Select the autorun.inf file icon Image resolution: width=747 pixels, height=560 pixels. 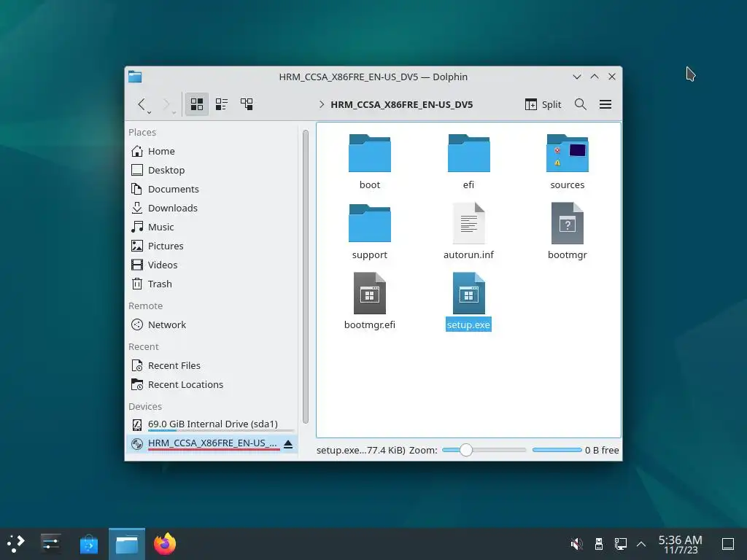tap(469, 223)
